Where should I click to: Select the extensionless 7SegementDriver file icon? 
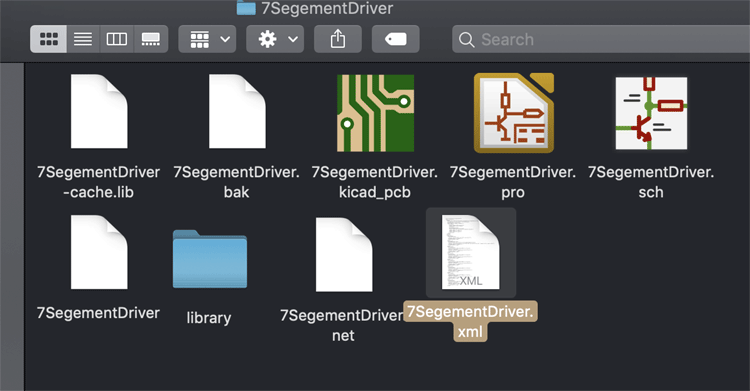[99, 252]
